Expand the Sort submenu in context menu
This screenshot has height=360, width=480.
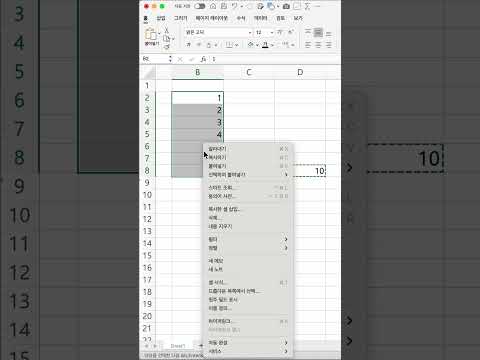click(x=248, y=248)
